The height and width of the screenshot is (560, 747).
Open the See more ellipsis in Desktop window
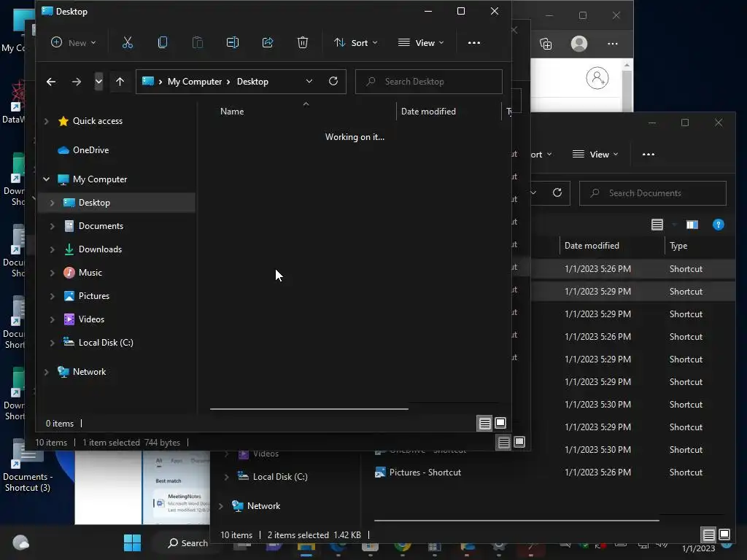click(474, 43)
